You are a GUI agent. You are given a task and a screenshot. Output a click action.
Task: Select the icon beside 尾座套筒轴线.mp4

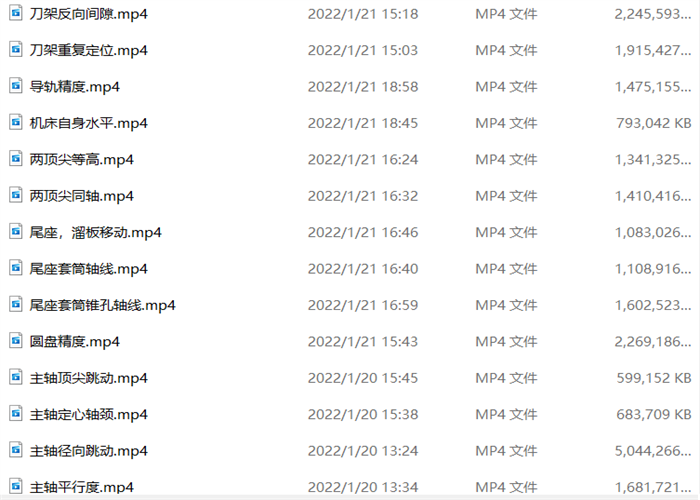[x=16, y=268]
